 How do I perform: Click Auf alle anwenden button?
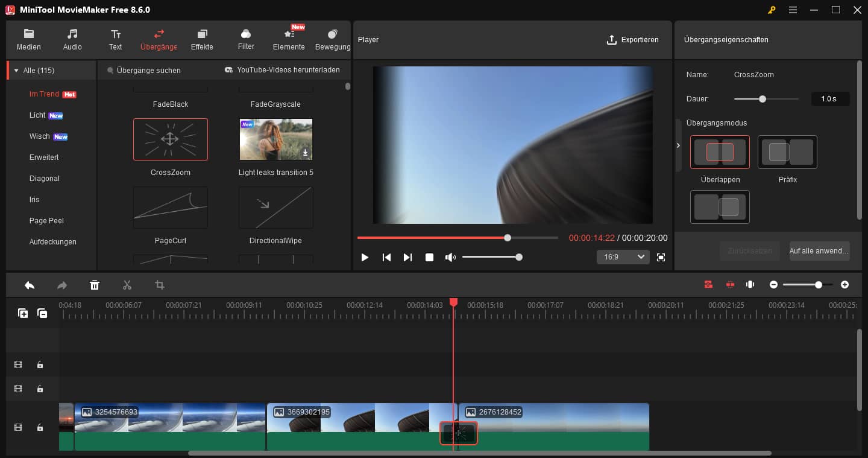click(819, 251)
